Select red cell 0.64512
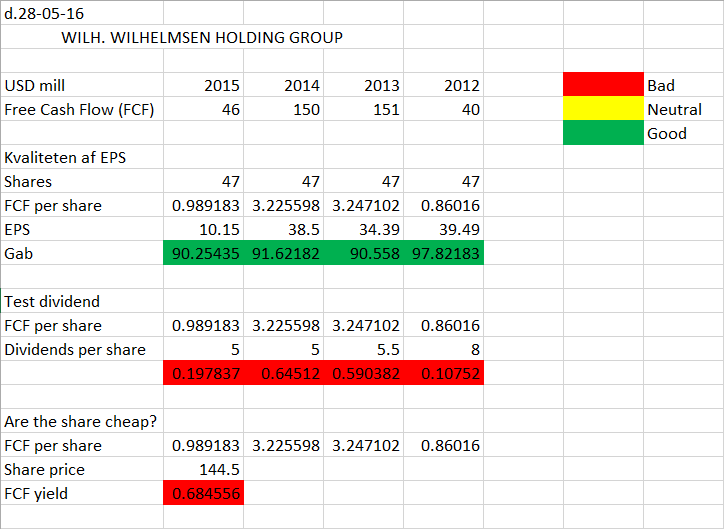Screen dimensions: 724x529 pos(284,373)
